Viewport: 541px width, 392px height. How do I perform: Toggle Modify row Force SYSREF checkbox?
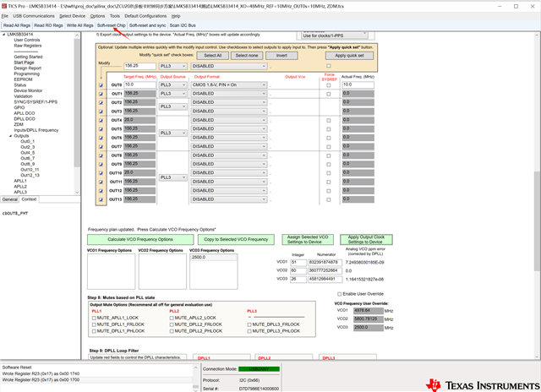click(329, 66)
